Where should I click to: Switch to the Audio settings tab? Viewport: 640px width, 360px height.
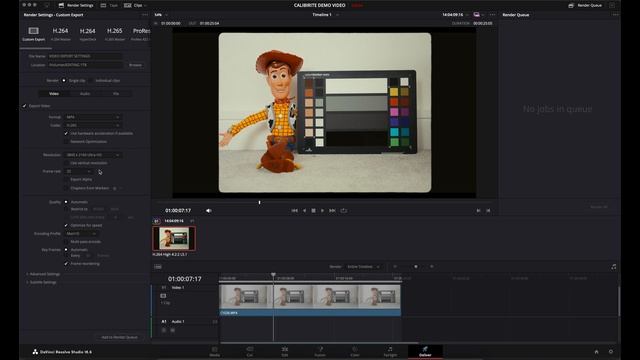coord(85,93)
